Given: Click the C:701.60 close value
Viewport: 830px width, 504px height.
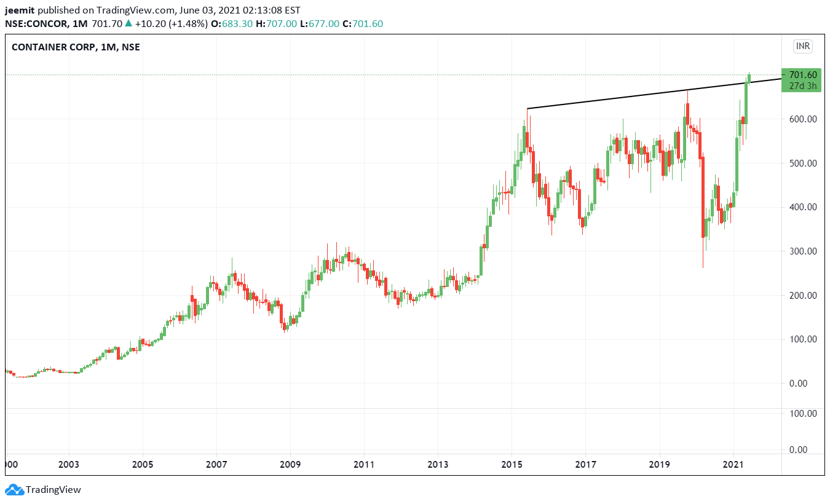Looking at the screenshot, I should (363, 23).
